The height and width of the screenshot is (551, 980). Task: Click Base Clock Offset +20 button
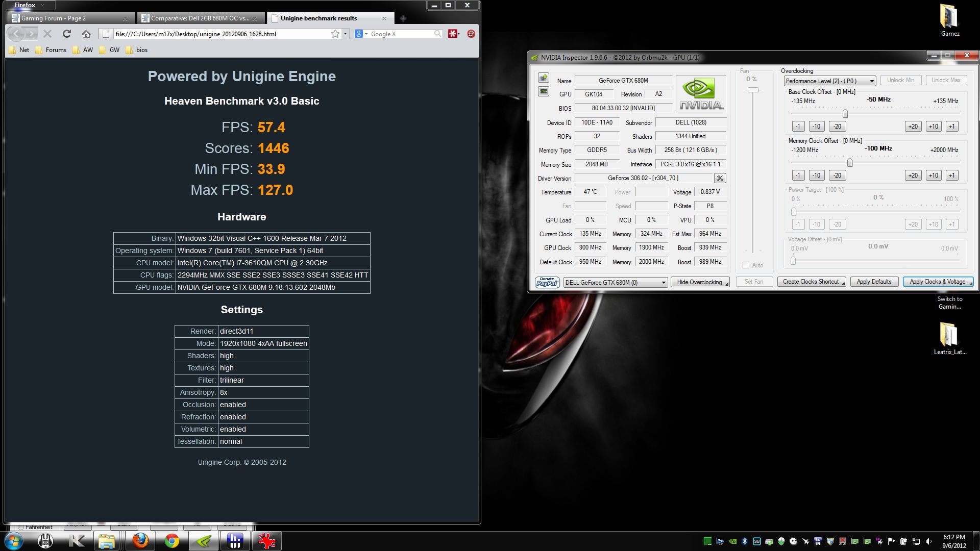[x=913, y=127]
